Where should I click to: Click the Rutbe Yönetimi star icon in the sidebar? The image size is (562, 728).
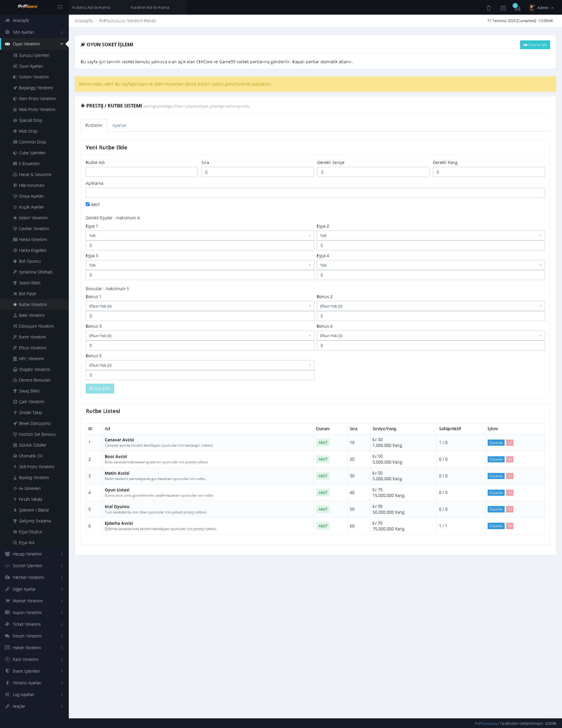tap(15, 304)
